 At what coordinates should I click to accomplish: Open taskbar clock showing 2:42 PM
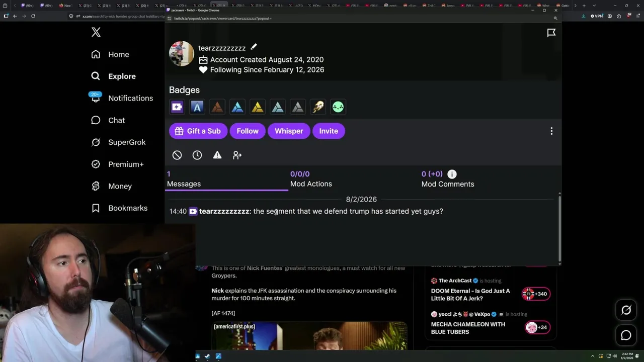[x=627, y=356]
